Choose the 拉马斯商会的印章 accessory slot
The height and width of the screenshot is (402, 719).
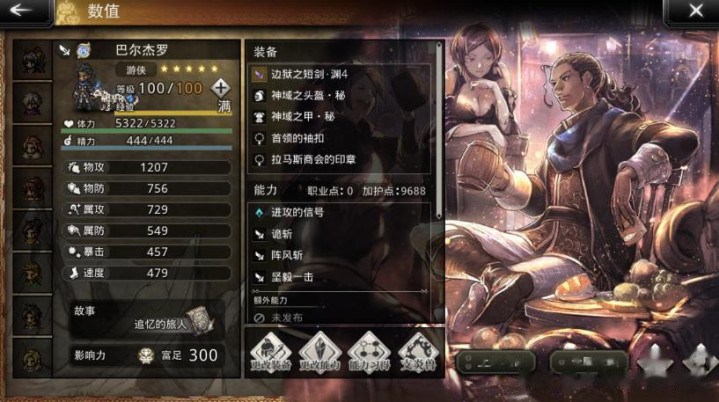coord(339,160)
